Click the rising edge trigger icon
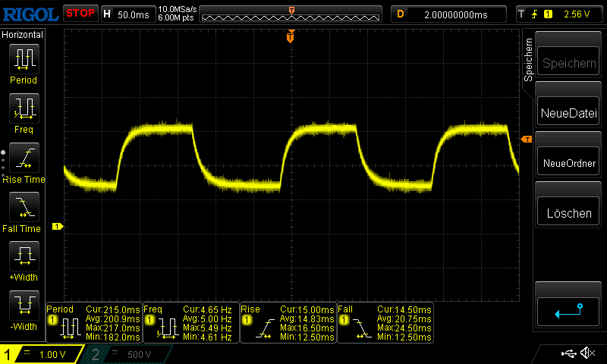The height and width of the screenshot is (364, 607). point(535,14)
